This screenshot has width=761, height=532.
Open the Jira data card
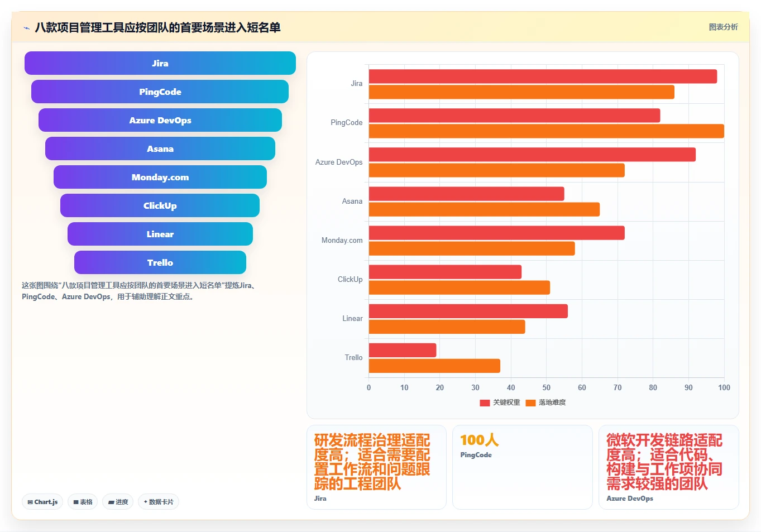(376, 467)
